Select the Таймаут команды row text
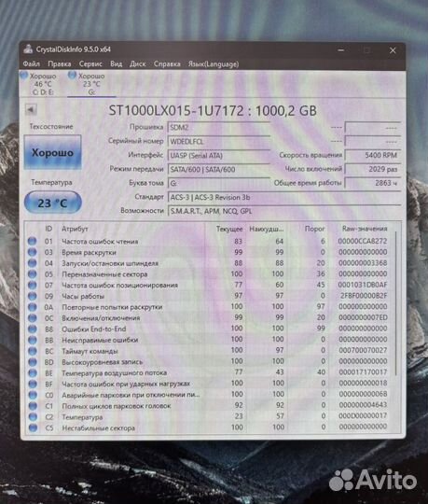The height and width of the screenshot is (504, 428). click(90, 351)
